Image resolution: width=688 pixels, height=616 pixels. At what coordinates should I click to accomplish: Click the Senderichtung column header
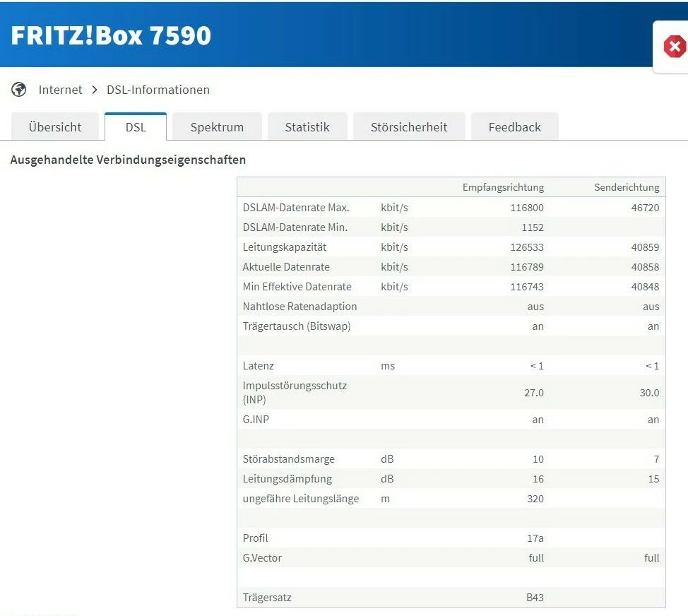(x=627, y=187)
